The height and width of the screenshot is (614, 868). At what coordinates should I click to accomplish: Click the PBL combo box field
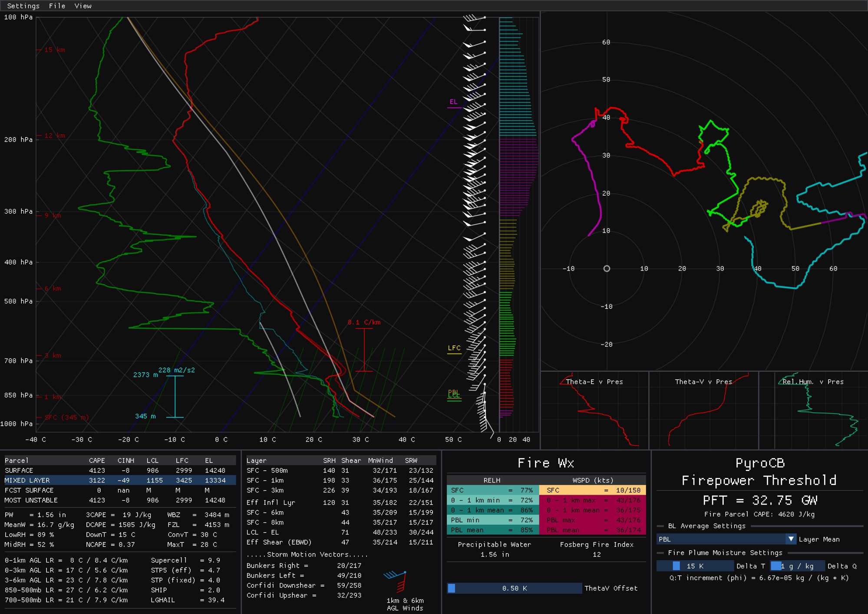(721, 539)
